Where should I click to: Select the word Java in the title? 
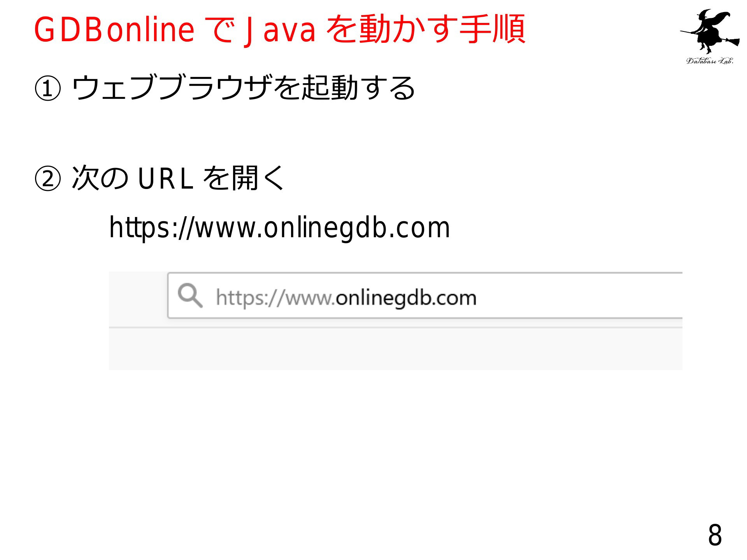[x=279, y=30]
